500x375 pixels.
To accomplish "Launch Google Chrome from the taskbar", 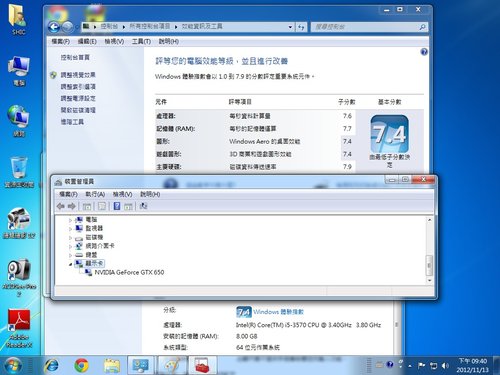I will [x=82, y=366].
